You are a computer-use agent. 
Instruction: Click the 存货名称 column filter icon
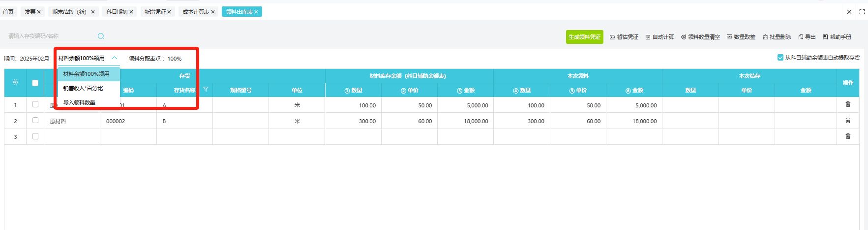tap(206, 90)
